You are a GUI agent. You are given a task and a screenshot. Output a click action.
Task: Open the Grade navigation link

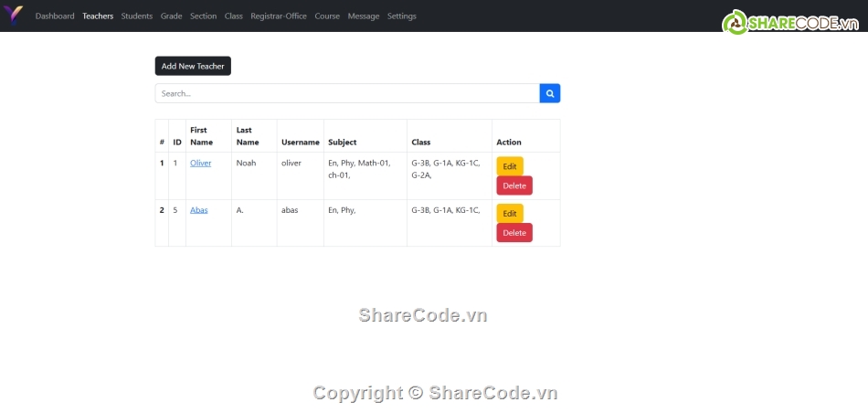171,16
